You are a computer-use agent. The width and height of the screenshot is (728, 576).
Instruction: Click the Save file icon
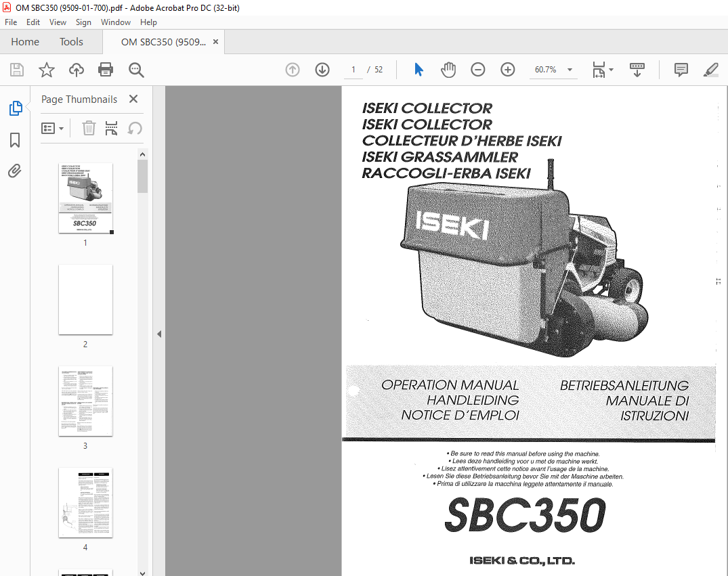click(x=17, y=70)
